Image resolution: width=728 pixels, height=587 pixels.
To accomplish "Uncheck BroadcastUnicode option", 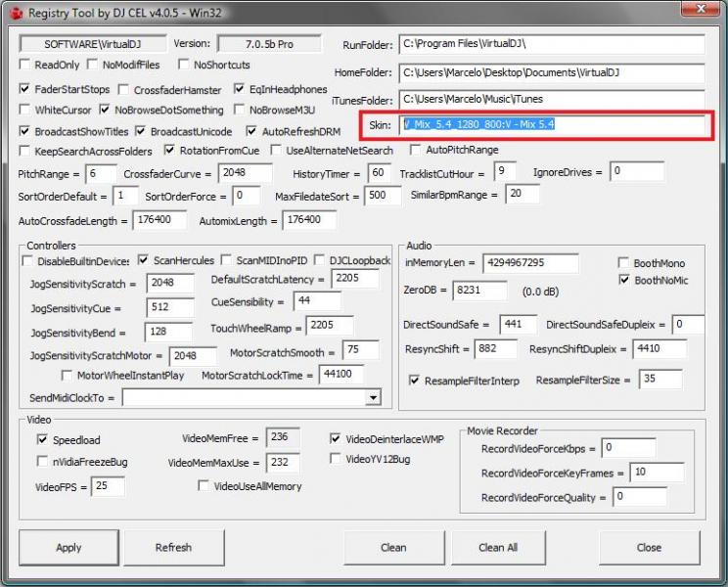I will pyautogui.click(x=140, y=131).
